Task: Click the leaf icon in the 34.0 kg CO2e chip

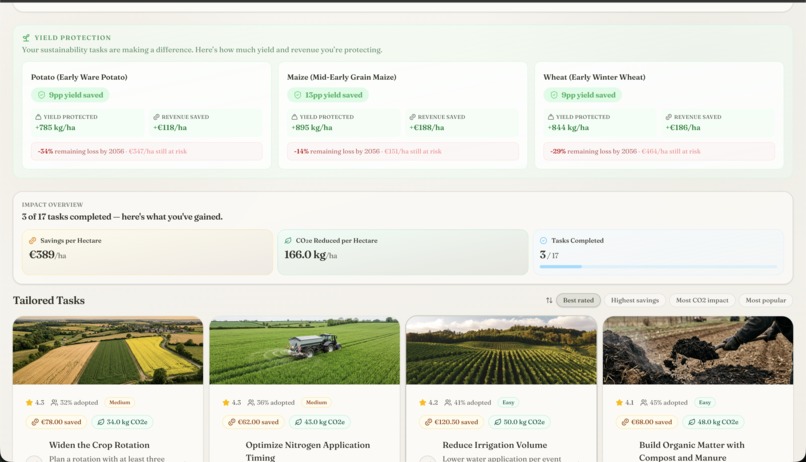Action: click(100, 422)
